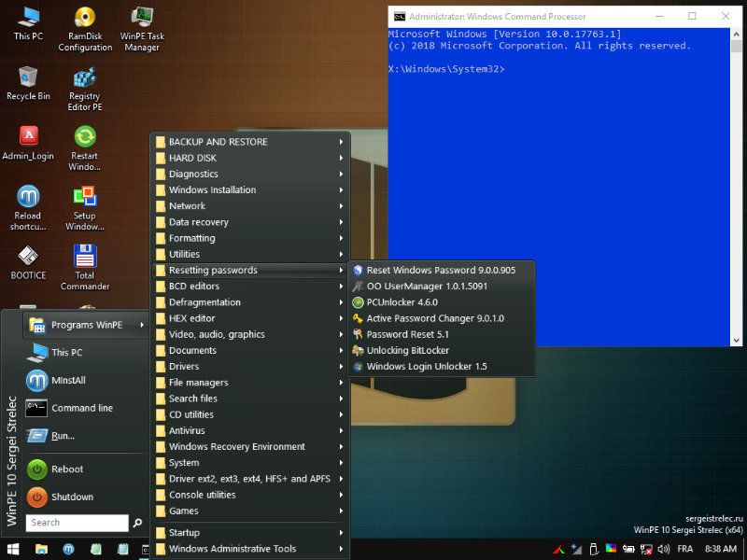Screen dimensions: 747x560
Task: Open the Defragmentation menu entry
Action: pos(250,302)
